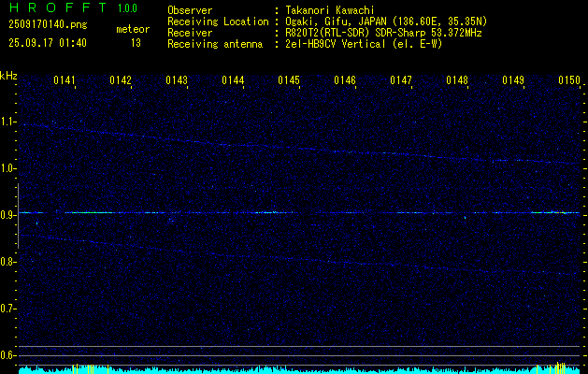Click the 0.7 kHz frequency label

8,309
